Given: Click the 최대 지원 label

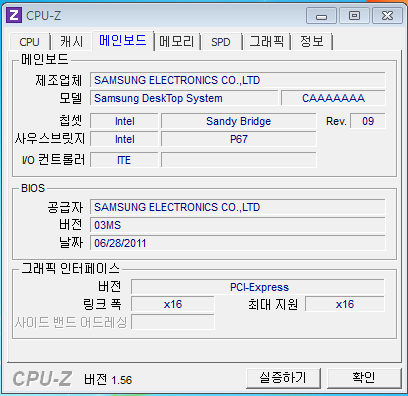Looking at the screenshot, I should (x=273, y=304).
